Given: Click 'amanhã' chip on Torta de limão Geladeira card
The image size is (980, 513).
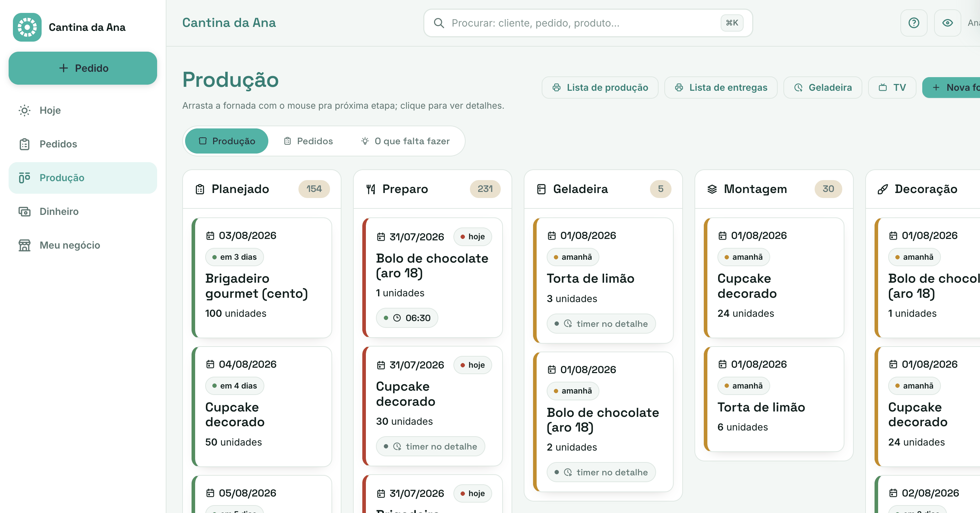Looking at the screenshot, I should click(x=573, y=257).
